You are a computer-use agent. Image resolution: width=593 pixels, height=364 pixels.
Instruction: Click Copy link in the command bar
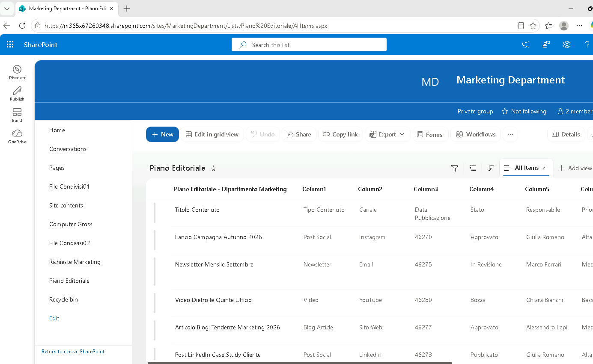click(x=340, y=134)
